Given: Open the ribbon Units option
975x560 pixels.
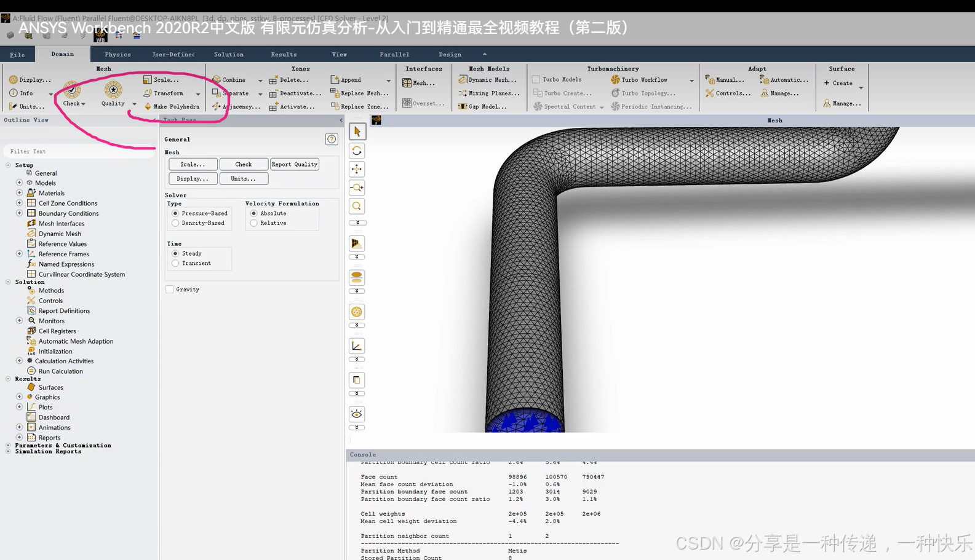Looking at the screenshot, I should pos(26,106).
